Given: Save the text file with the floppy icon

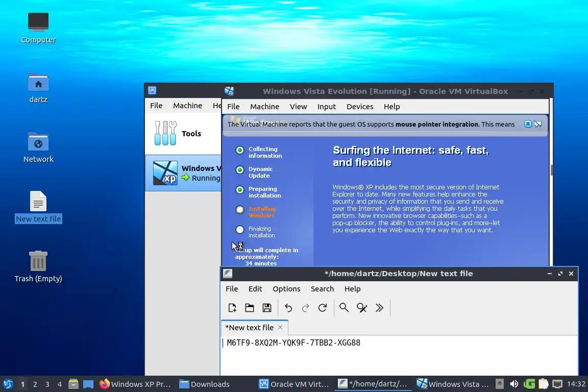Looking at the screenshot, I should (x=266, y=308).
